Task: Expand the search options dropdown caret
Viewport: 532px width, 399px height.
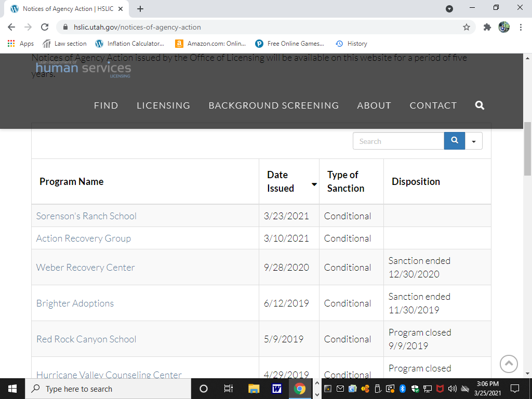Action: (474, 141)
